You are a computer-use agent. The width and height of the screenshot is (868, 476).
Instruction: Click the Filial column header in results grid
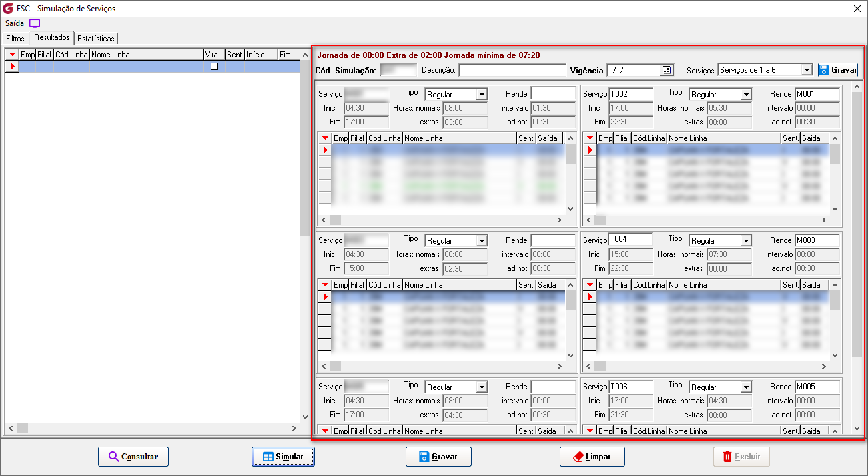[45, 55]
